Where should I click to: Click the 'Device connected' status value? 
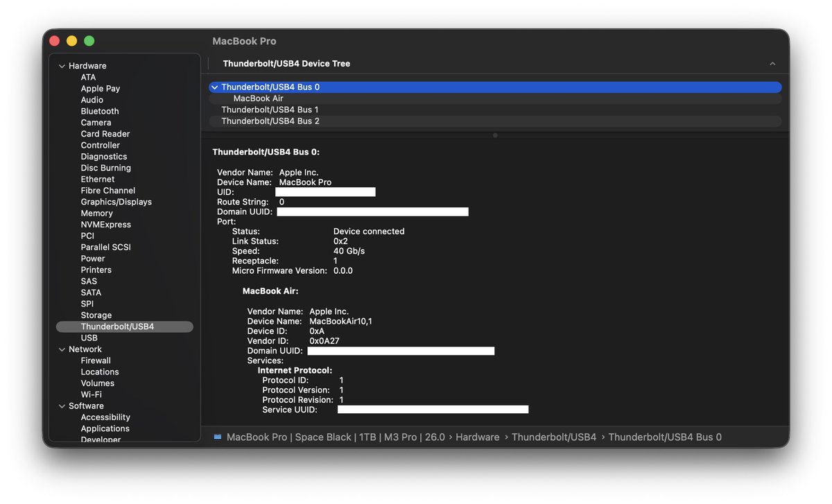tap(369, 232)
